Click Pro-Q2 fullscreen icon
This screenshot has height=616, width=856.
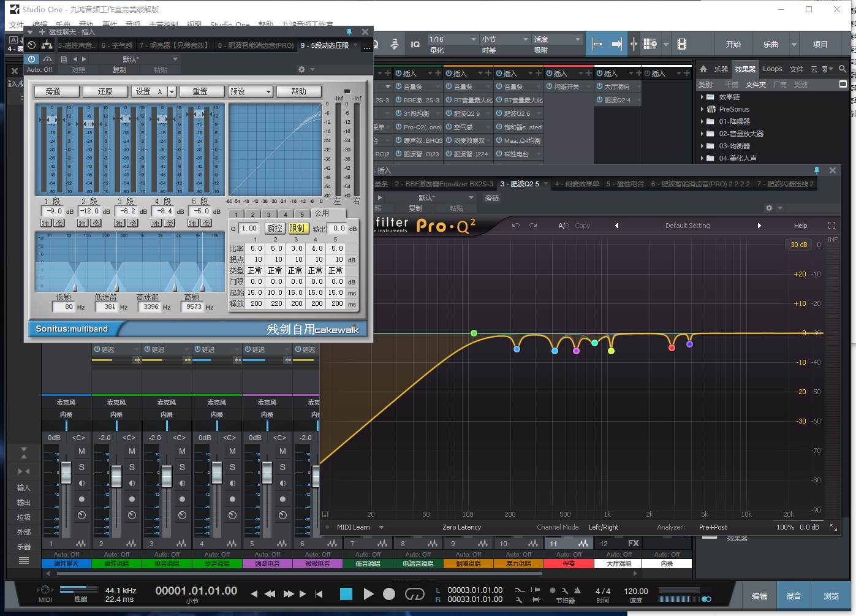click(x=831, y=226)
